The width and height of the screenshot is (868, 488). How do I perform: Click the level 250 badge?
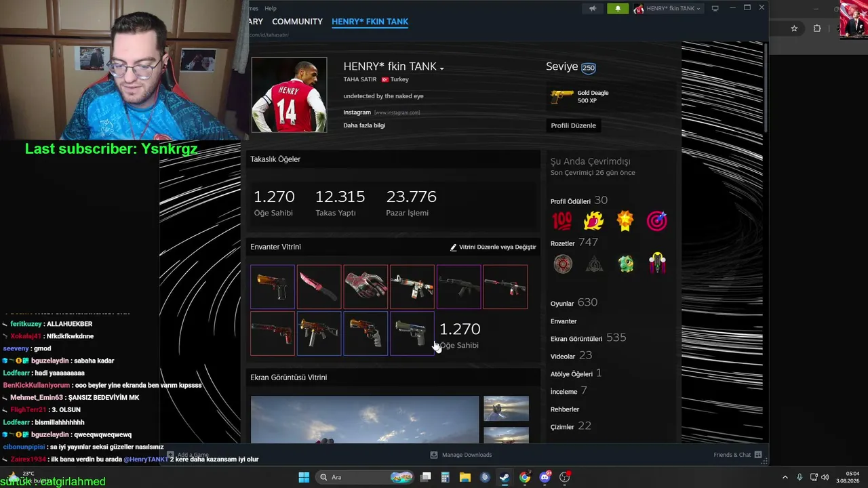click(x=588, y=67)
